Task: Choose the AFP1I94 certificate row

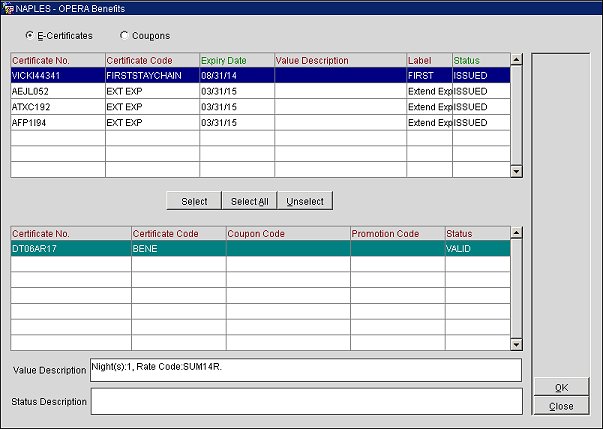Action: point(56,123)
